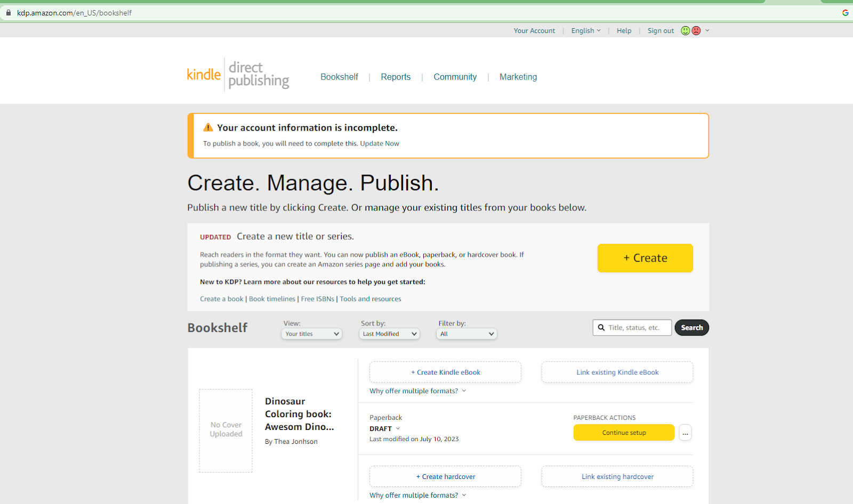This screenshot has width=853, height=504.
Task: Click the sad face feedback icon
Action: [x=696, y=31]
